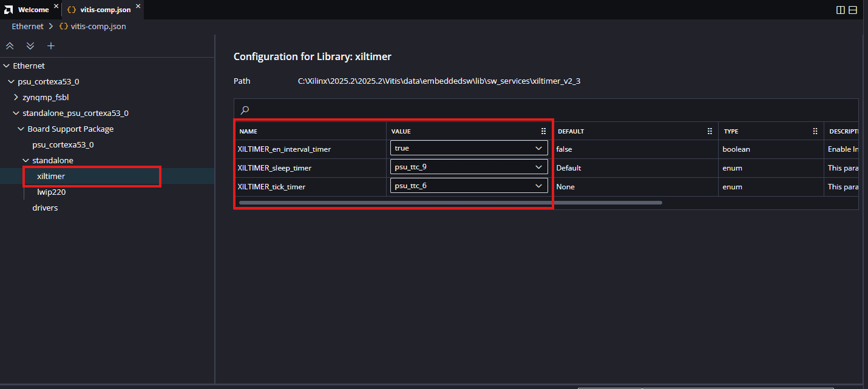Collapse the Board Support Package node

[x=21, y=129]
